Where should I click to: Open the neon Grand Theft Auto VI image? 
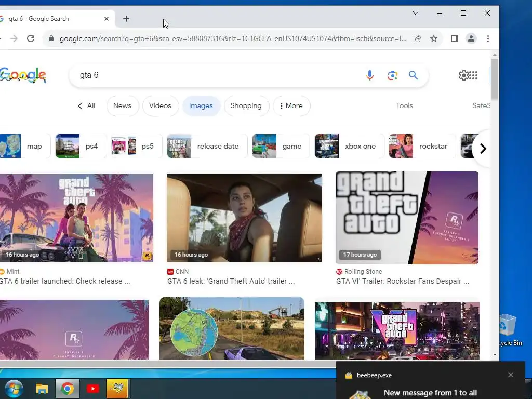coord(397,331)
